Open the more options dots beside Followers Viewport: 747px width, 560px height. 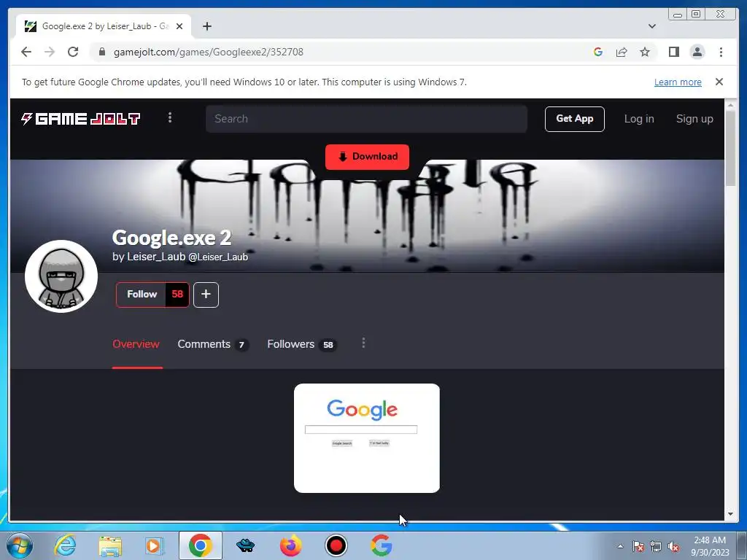(363, 343)
